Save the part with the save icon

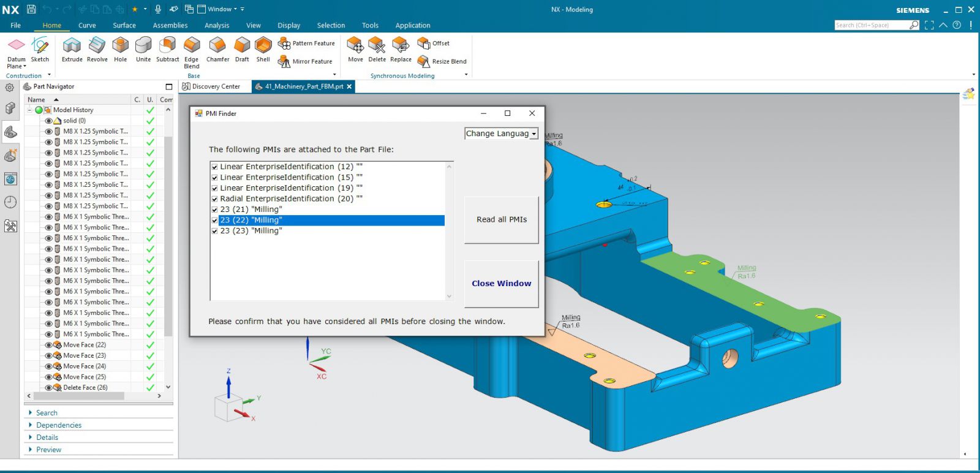(x=31, y=9)
